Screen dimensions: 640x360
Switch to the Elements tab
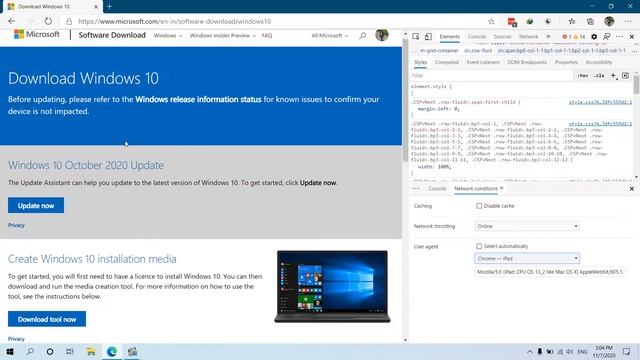449,36
